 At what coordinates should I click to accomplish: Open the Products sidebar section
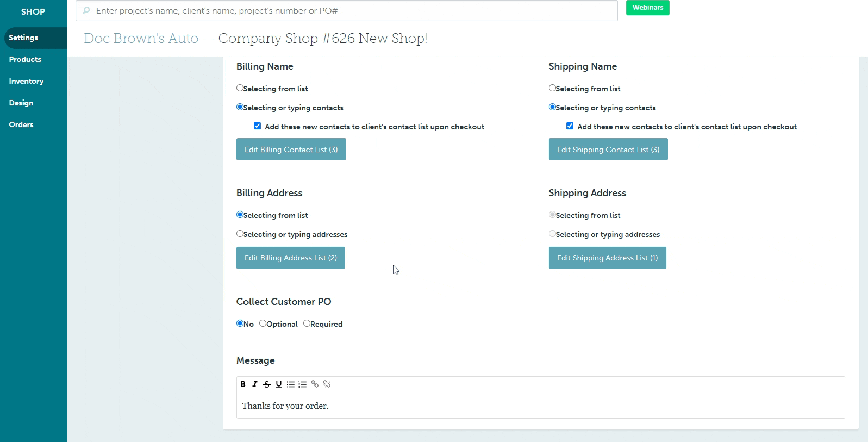[25, 59]
